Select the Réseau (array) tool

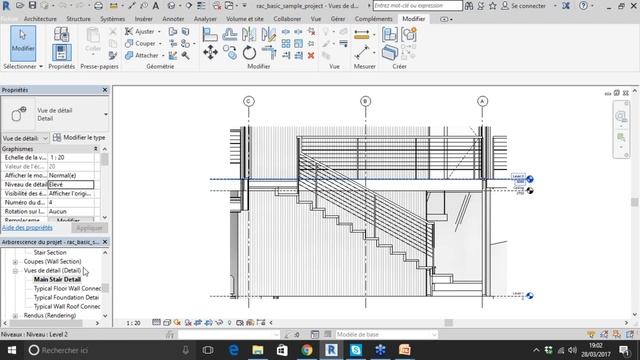[286, 43]
